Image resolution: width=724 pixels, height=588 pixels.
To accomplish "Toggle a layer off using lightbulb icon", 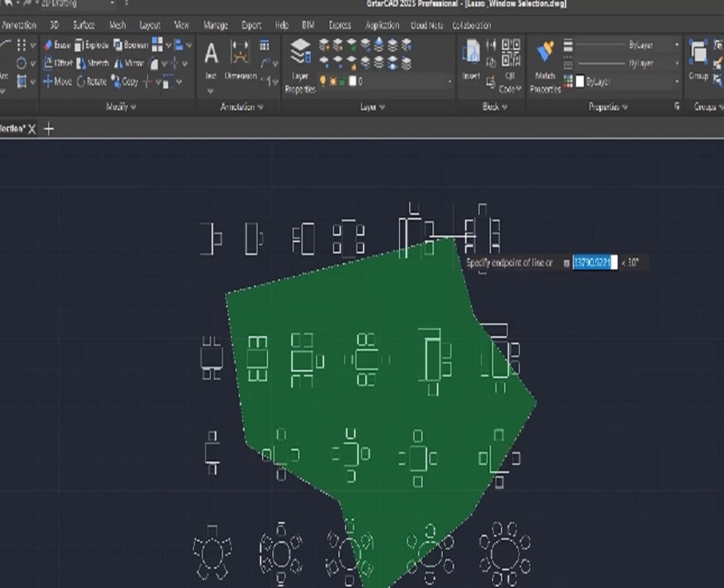I will click(323, 80).
